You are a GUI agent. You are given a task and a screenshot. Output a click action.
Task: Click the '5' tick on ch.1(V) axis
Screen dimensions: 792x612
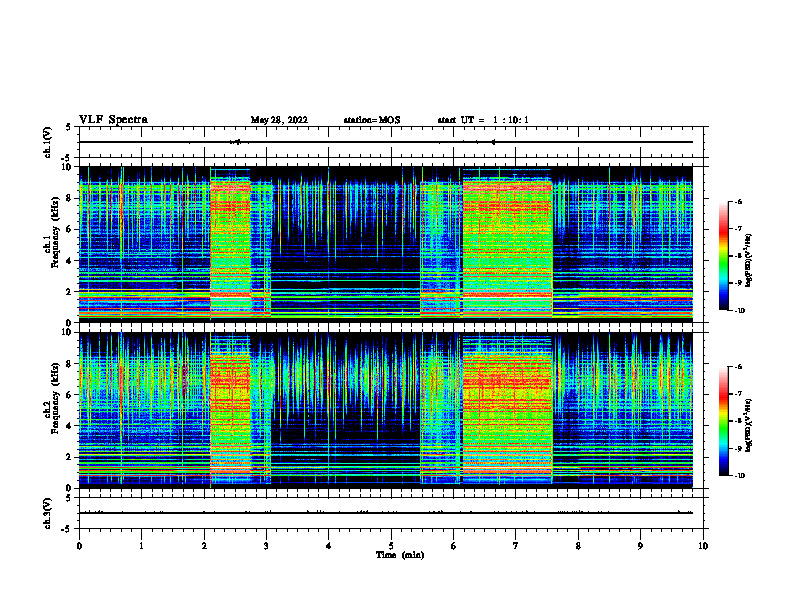70,127
